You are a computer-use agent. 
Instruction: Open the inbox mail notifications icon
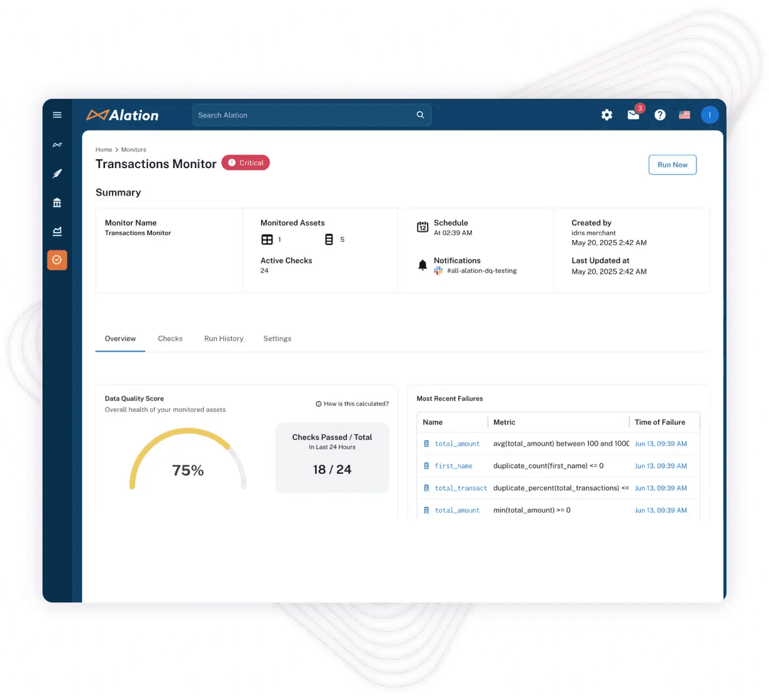(x=633, y=115)
